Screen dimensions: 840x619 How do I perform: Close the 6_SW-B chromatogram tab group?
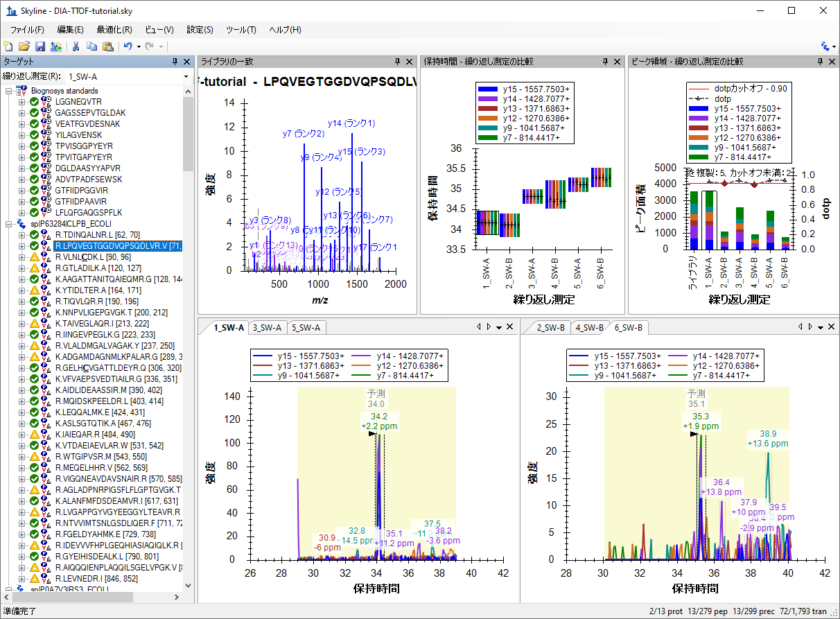click(x=832, y=327)
